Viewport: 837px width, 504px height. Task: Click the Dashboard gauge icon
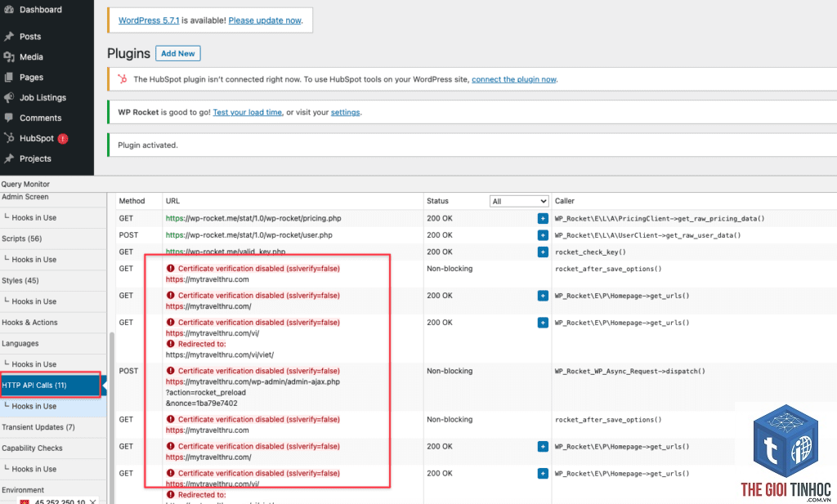click(x=9, y=9)
